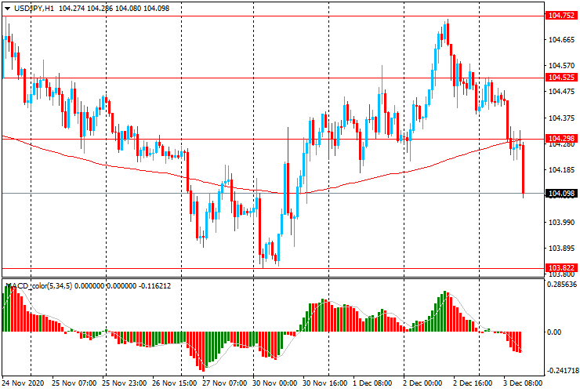
Task: Click the 0.285636 MACD scale value
Action: click(562, 285)
